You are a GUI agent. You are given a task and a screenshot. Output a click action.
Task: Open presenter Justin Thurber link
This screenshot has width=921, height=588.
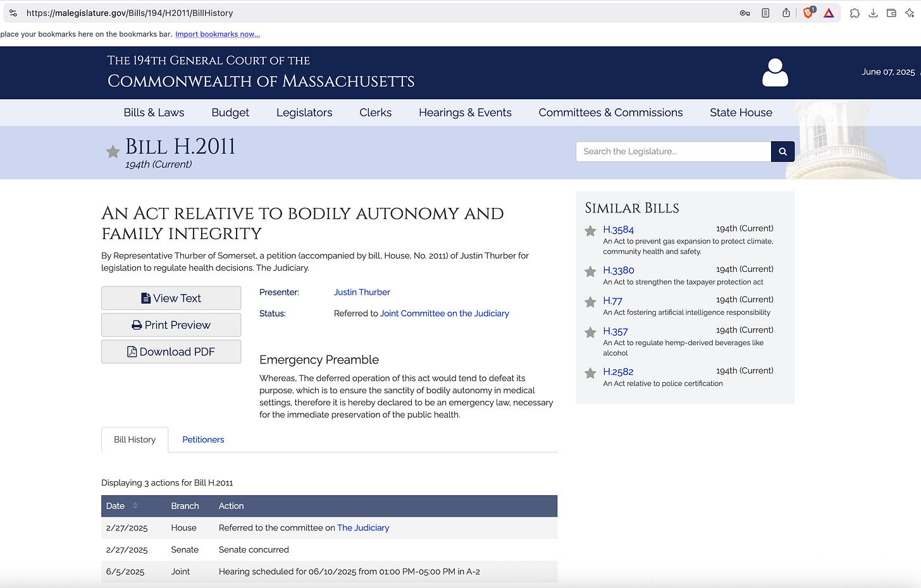362,292
